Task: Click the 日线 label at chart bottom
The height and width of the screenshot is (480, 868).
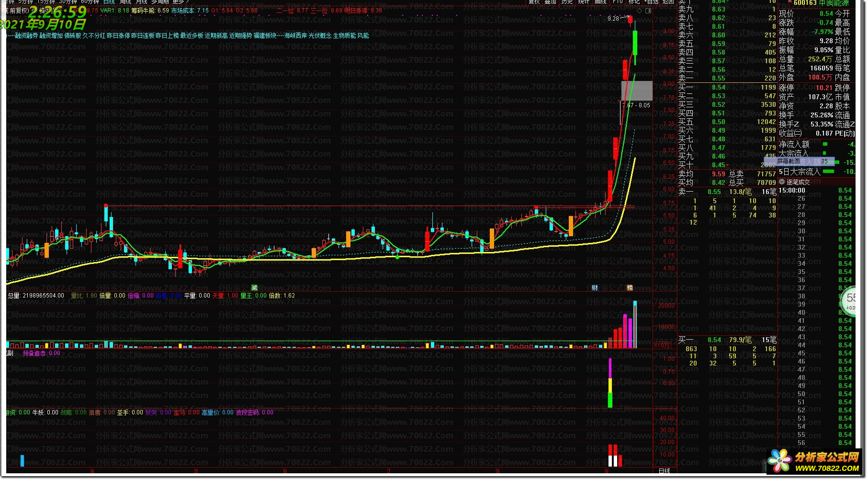Action: 665,471
